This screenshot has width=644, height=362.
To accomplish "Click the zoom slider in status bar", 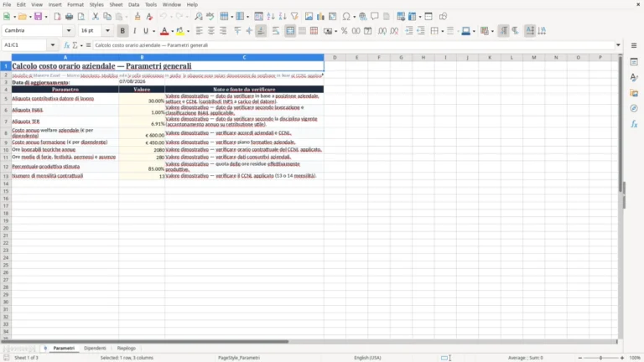I will tap(600, 358).
